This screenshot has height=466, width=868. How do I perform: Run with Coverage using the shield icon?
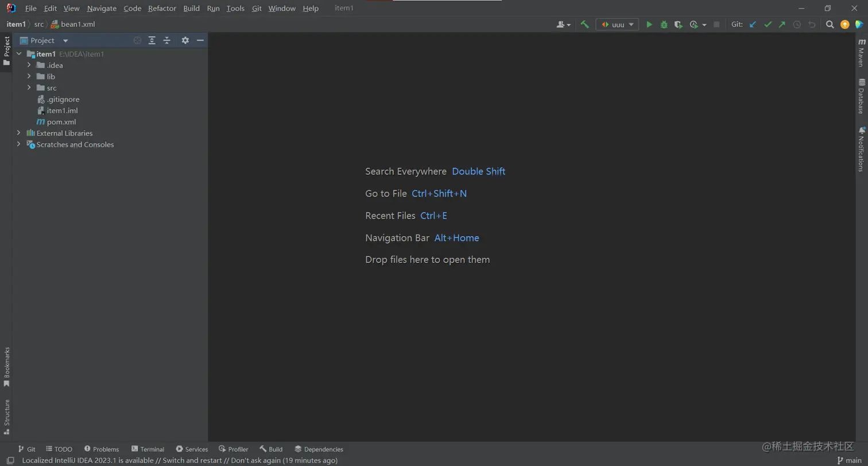coord(678,25)
